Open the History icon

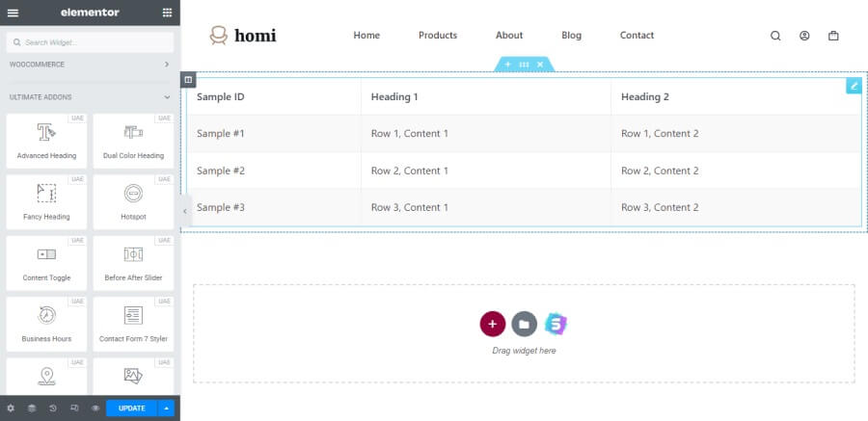click(53, 408)
